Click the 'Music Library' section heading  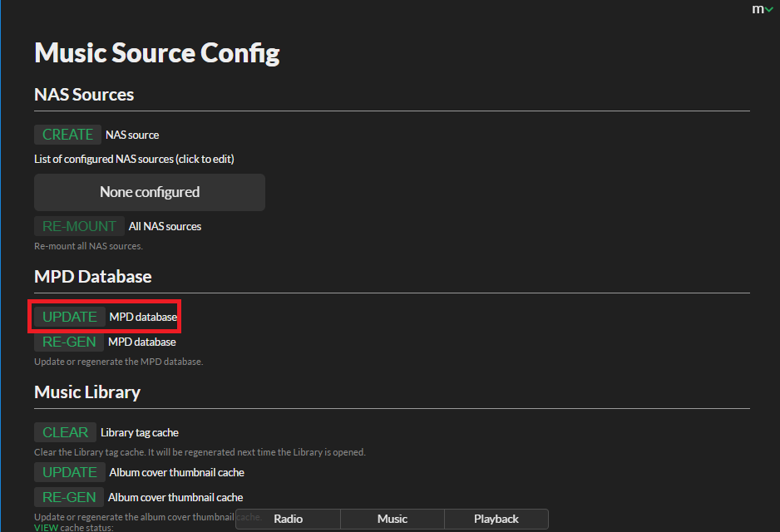[x=87, y=392]
